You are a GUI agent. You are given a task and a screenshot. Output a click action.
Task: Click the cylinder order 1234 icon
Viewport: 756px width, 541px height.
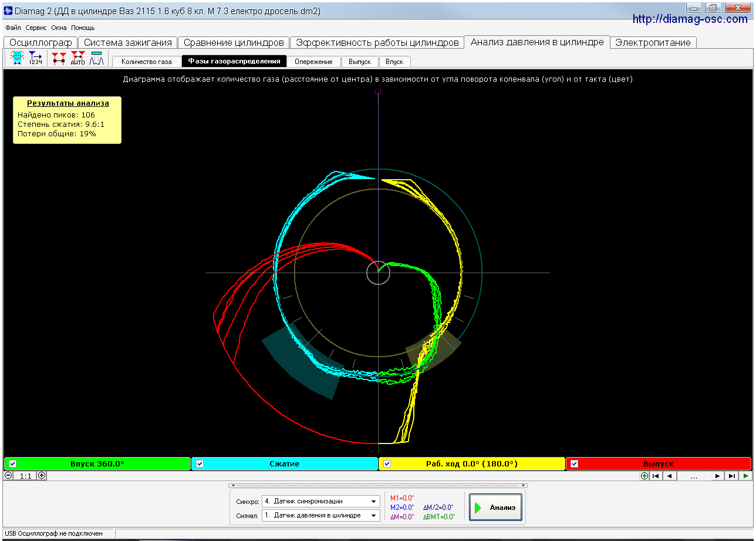pos(35,58)
